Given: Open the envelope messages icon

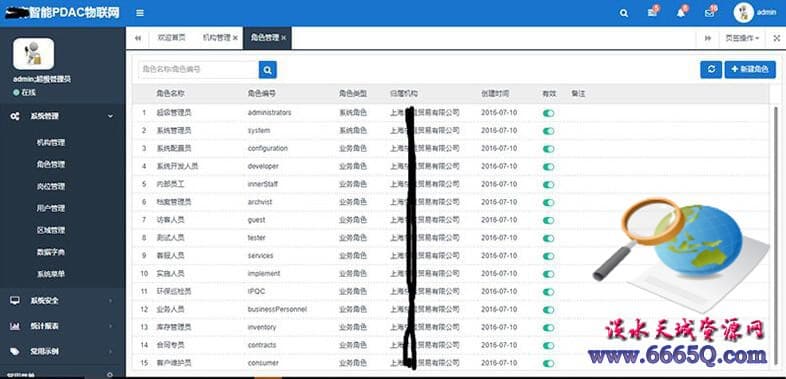Looking at the screenshot, I should tap(710, 13).
